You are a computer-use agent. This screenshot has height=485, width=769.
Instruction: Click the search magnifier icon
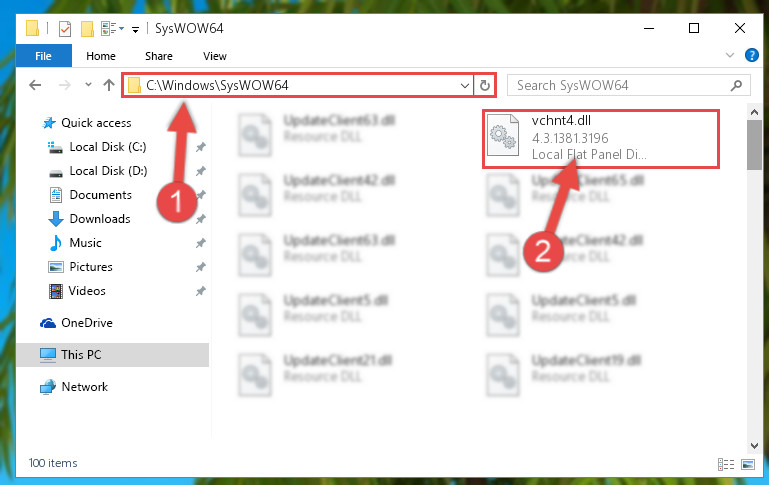(736, 86)
